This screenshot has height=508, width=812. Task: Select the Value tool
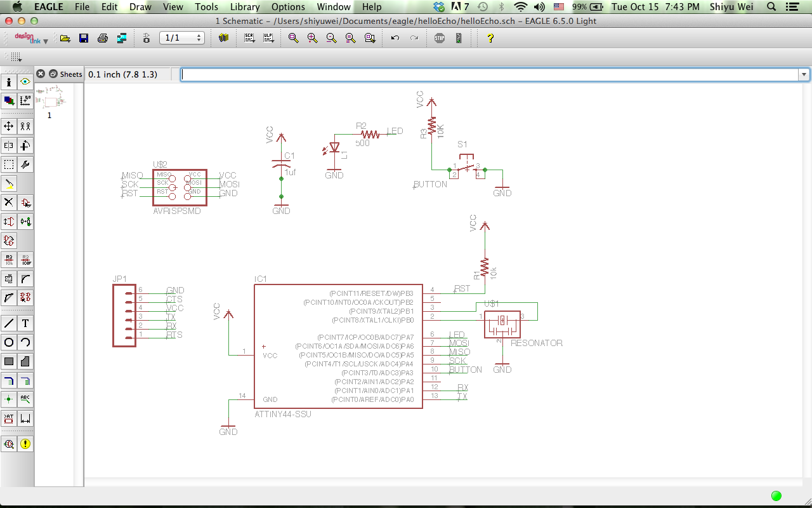point(25,260)
